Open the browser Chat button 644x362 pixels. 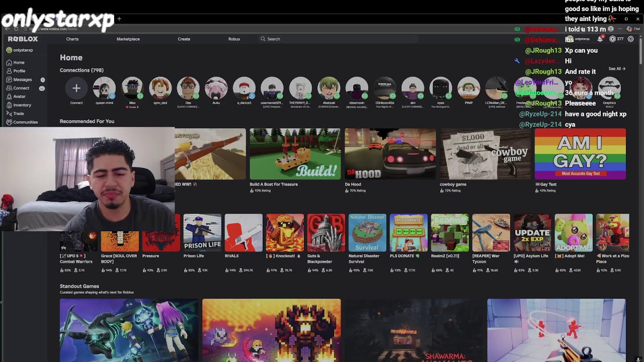point(633,29)
